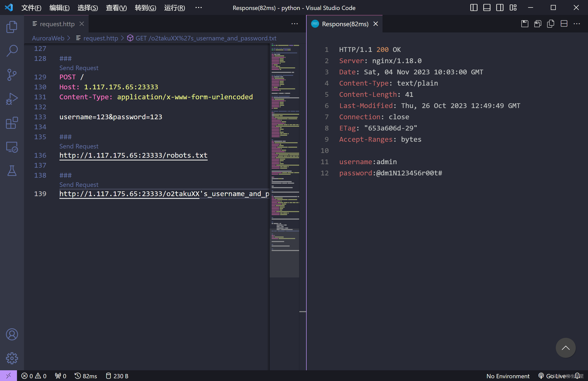Open the Source Control view
Screen dimensions: 588x381
pyautogui.click(x=12, y=75)
